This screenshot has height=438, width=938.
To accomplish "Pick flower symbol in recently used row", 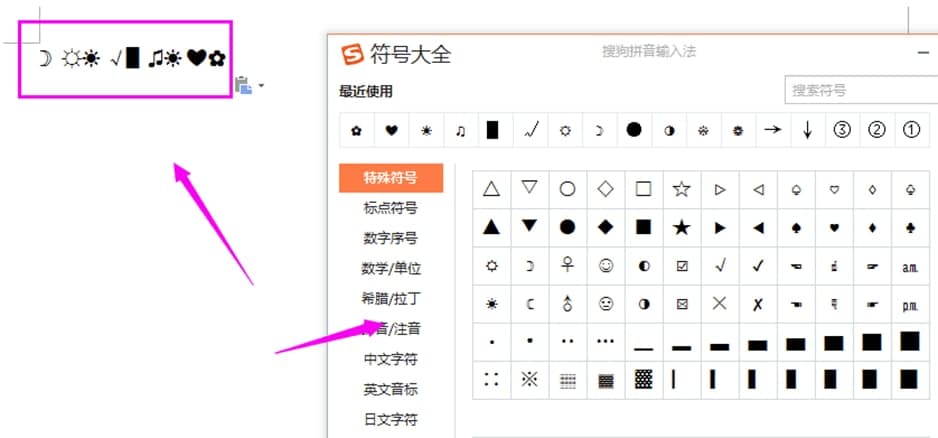I will point(357,130).
